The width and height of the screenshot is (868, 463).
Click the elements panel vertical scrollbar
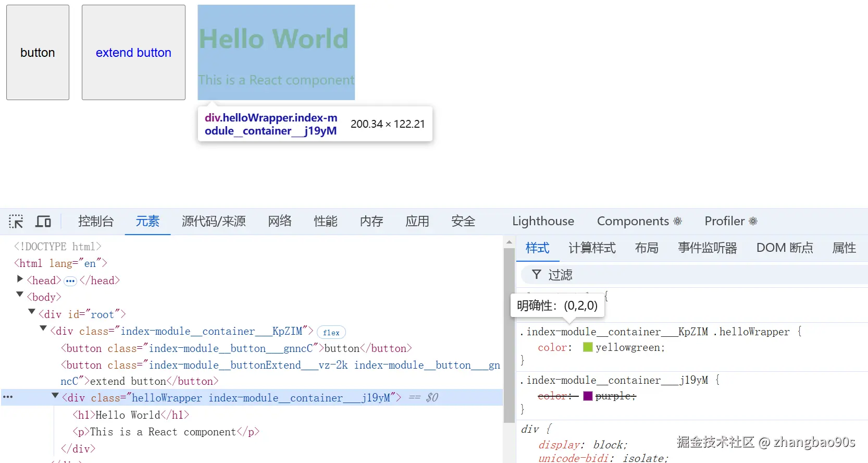[x=509, y=335]
